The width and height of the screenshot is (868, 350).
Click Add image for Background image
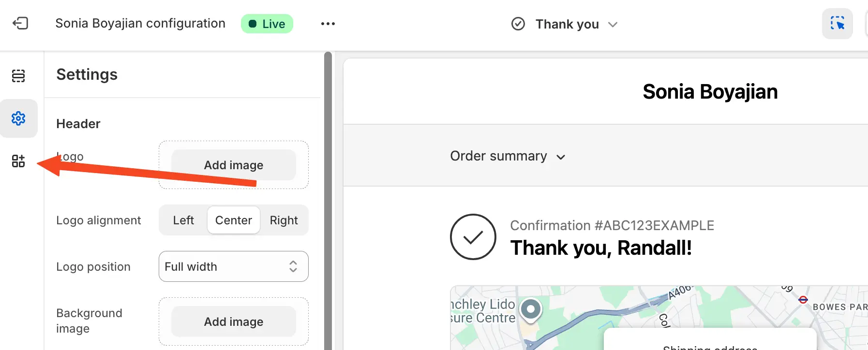coord(234,321)
